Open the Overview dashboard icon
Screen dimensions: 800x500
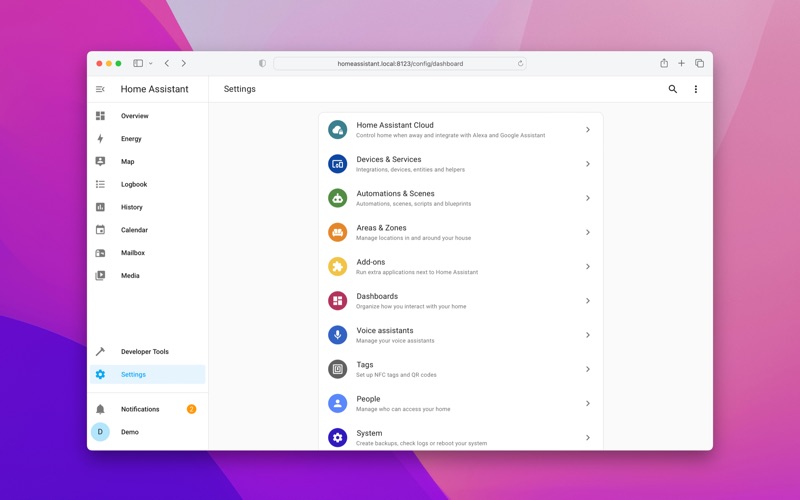[101, 116]
